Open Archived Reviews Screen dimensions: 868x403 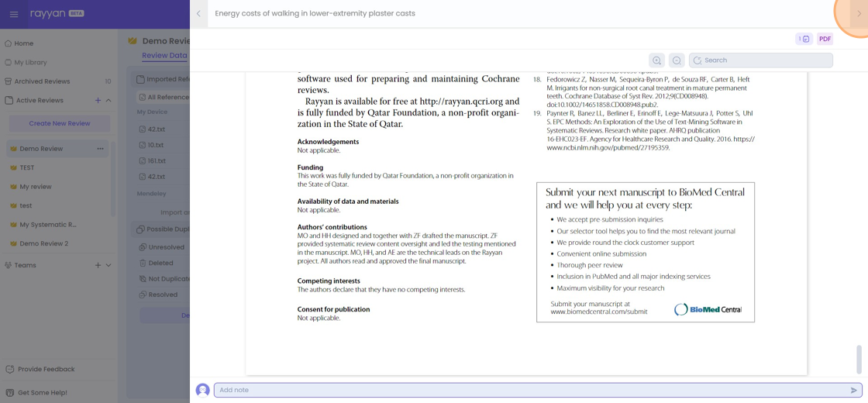pos(42,81)
